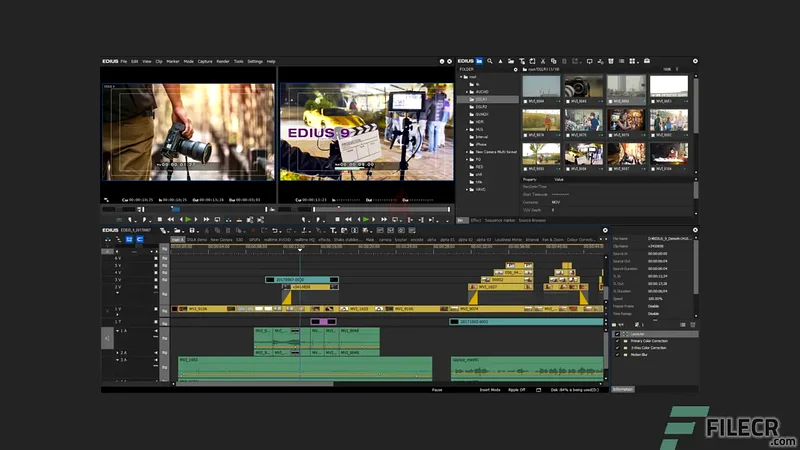Select the iPhone folder
The width and height of the screenshot is (800, 450).
[x=481, y=144]
